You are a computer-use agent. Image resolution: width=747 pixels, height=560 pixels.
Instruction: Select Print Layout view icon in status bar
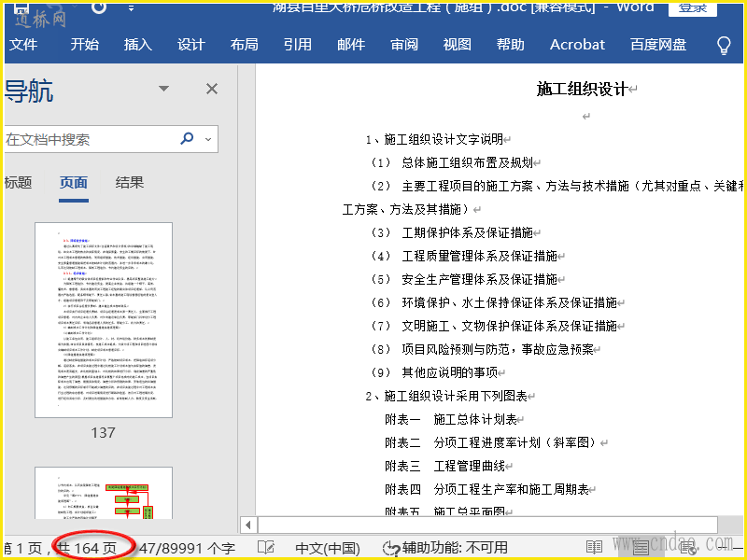[641, 548]
